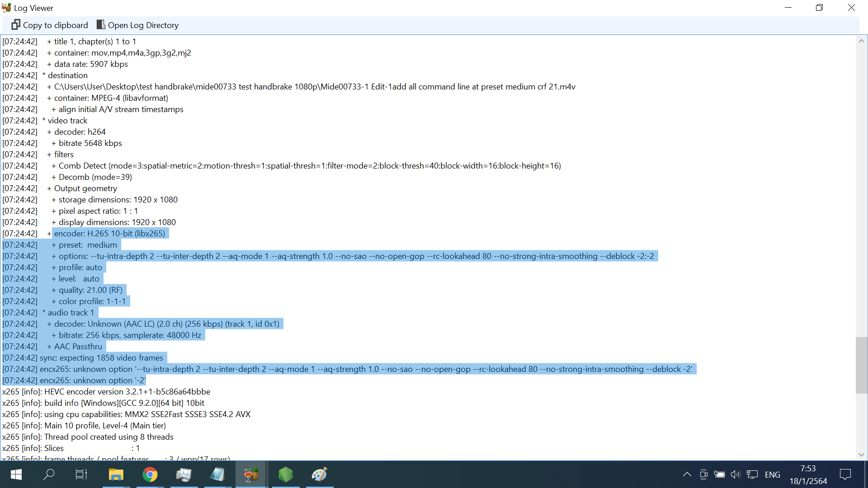Click the scrollbar down arrow

coord(861,455)
